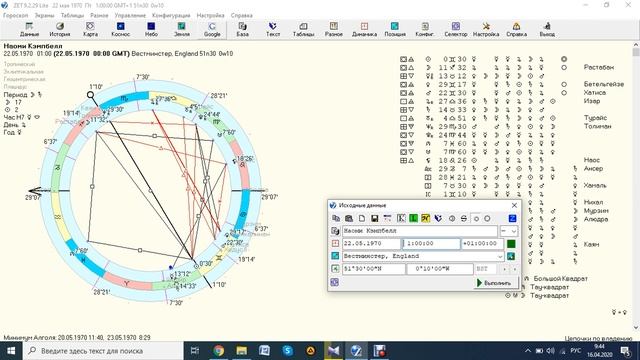Open the Космос view icon
The width and height of the screenshot is (640, 360).
pyautogui.click(x=121, y=30)
